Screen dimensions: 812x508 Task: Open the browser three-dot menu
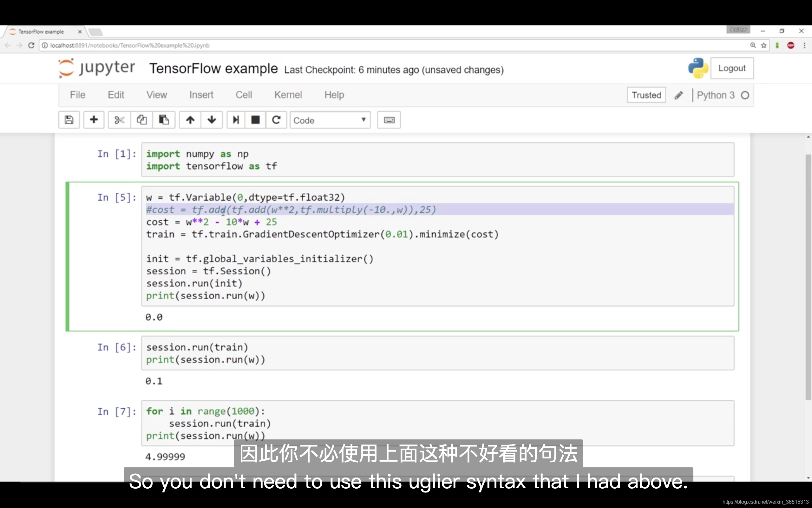(804, 45)
